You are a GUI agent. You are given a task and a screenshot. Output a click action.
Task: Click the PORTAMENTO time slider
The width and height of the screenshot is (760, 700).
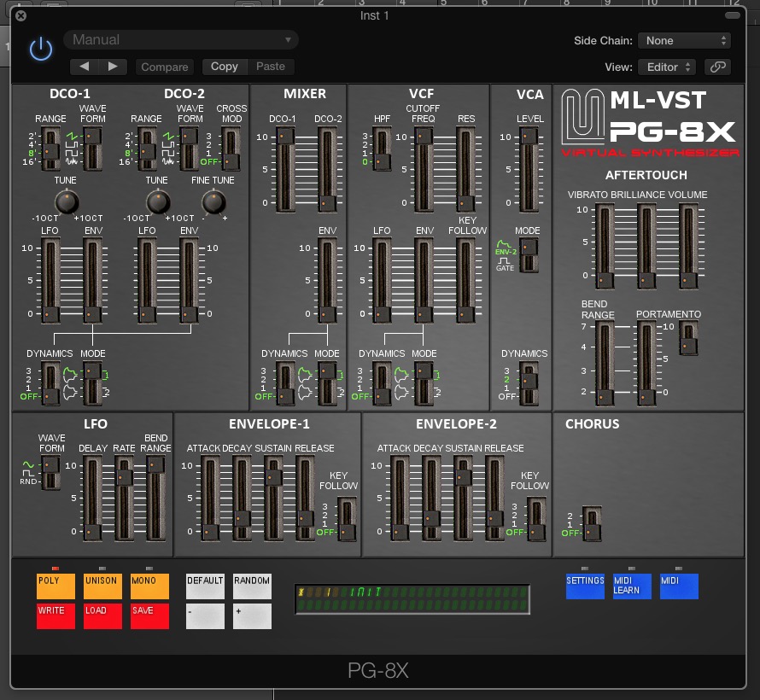pos(646,364)
